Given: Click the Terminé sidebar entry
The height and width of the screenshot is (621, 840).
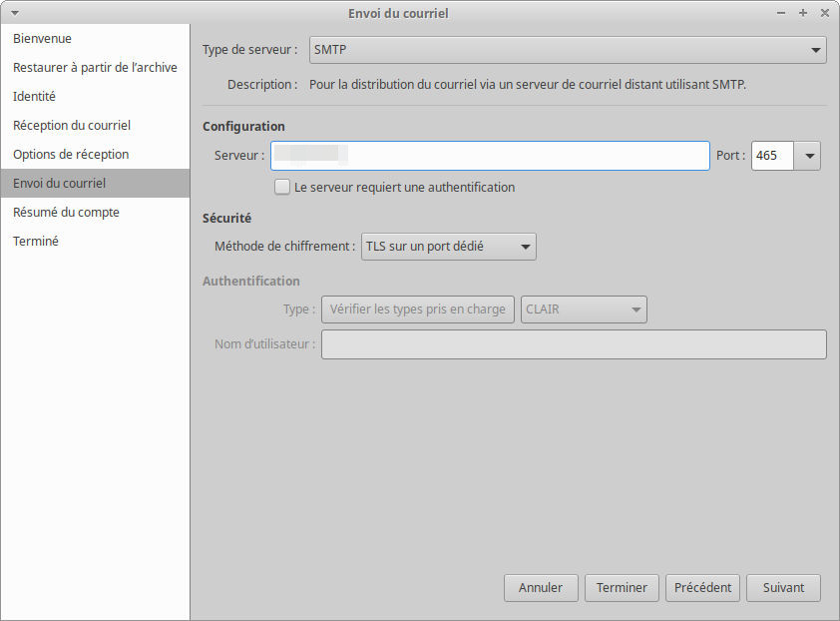Looking at the screenshot, I should (x=36, y=242).
